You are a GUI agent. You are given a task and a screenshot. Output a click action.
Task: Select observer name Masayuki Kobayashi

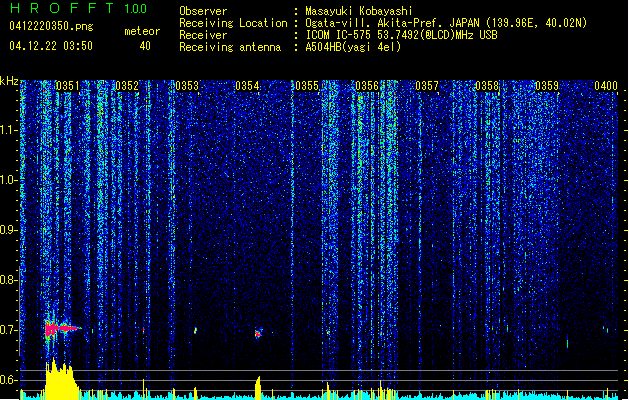click(x=358, y=11)
